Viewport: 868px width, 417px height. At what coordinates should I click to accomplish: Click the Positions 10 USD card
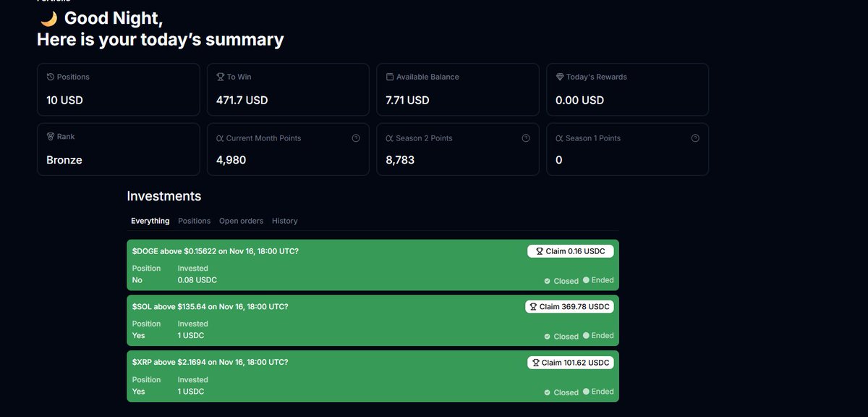119,90
